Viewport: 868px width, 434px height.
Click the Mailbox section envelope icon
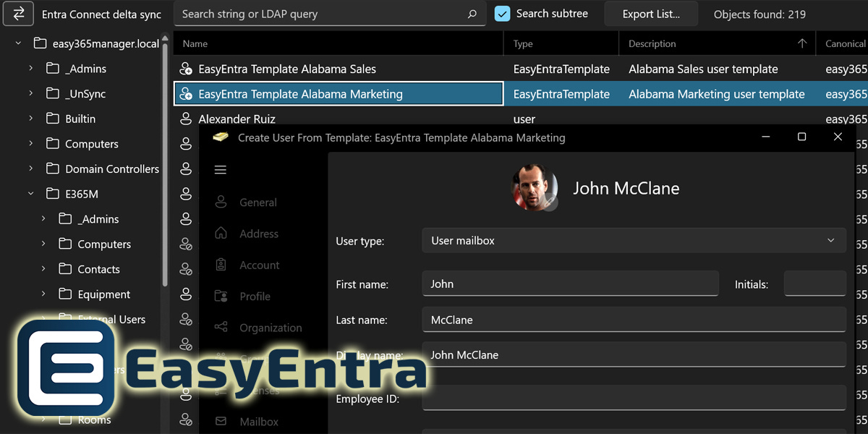(x=221, y=421)
